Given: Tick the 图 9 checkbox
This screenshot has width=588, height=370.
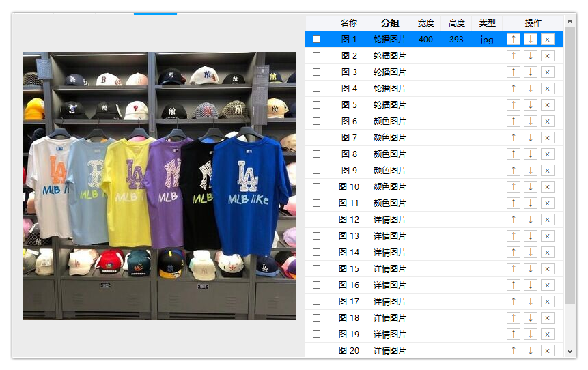Looking at the screenshot, I should point(316,170).
